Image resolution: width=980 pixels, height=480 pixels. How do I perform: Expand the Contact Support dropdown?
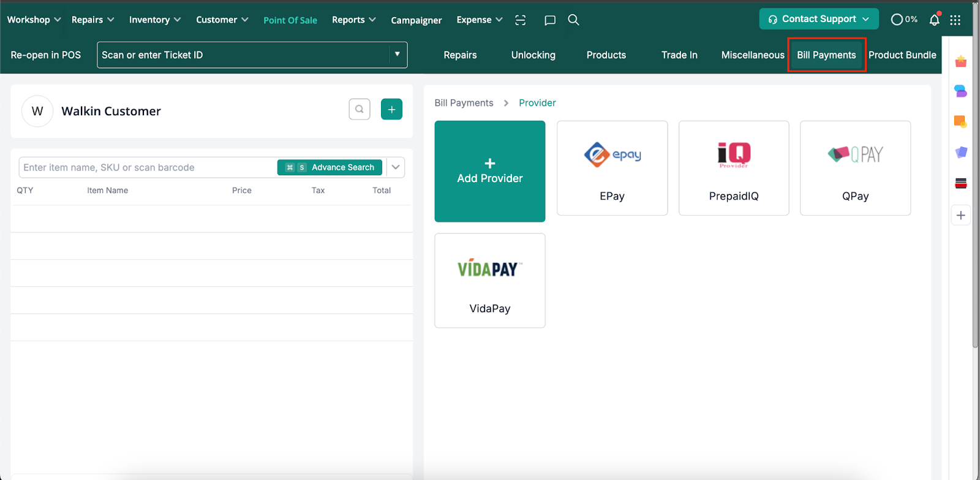point(819,19)
